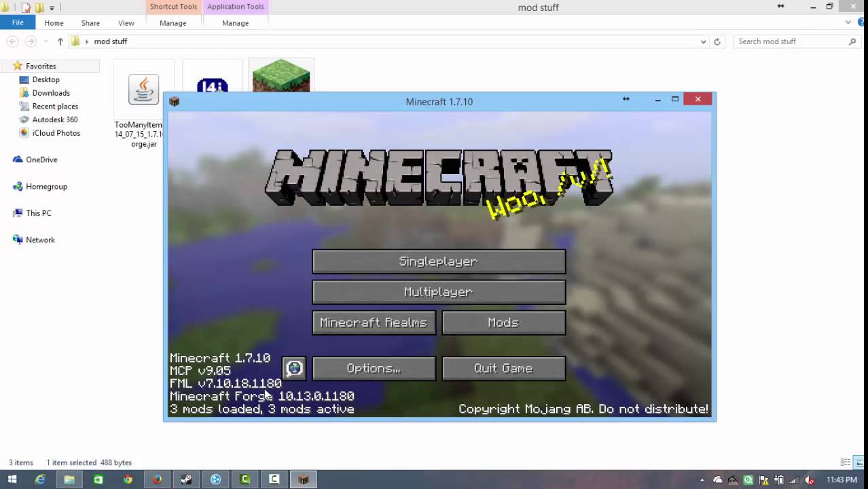The width and height of the screenshot is (868, 489).
Task: Select This PC in navigation pane
Action: click(x=38, y=213)
